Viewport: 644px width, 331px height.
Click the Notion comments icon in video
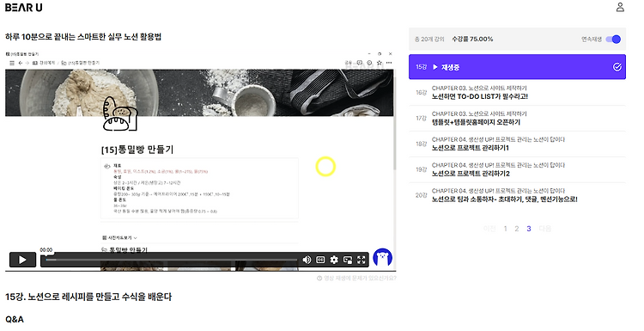[360, 63]
